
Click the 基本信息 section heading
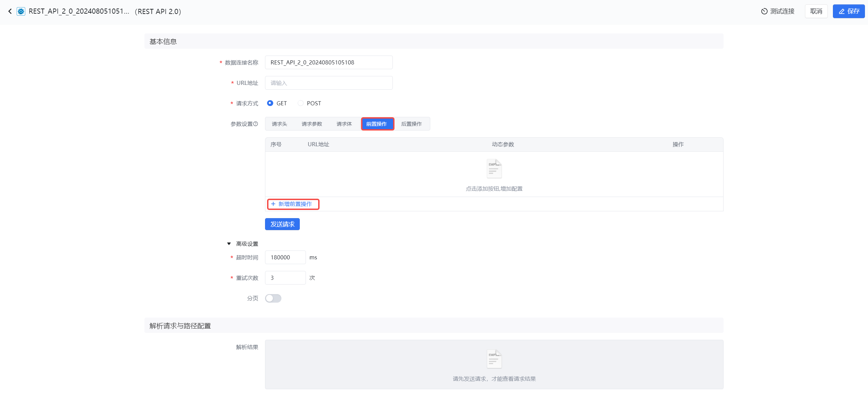click(x=163, y=42)
